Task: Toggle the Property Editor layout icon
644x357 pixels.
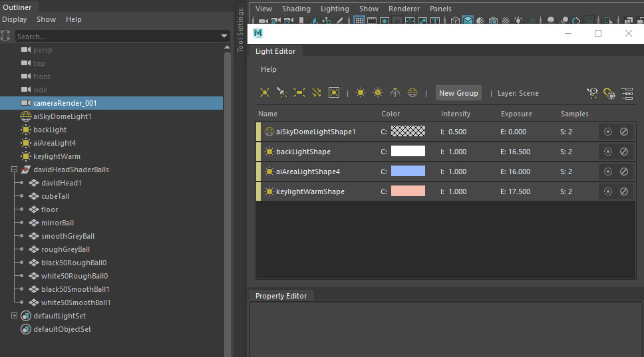Action: click(x=627, y=93)
